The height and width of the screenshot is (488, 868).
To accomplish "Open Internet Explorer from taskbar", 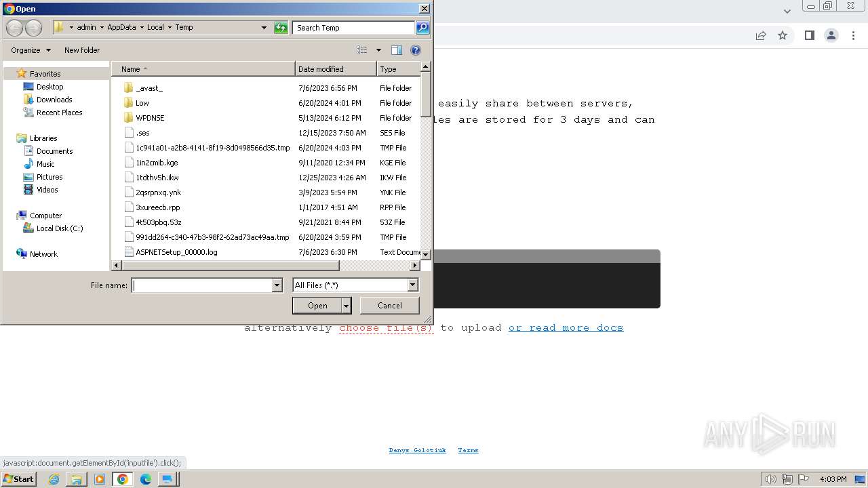I will point(54,479).
